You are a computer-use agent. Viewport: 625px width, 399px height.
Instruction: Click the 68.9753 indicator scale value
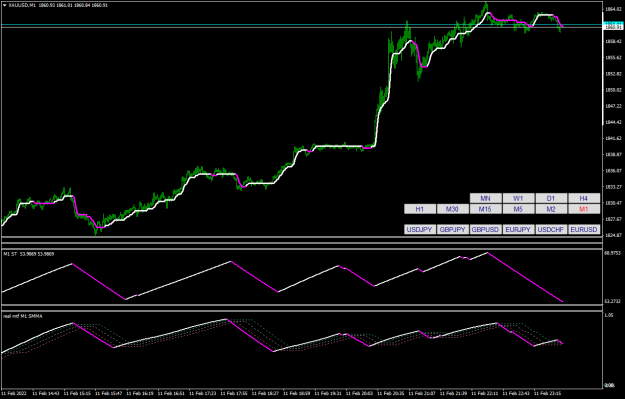click(613, 253)
